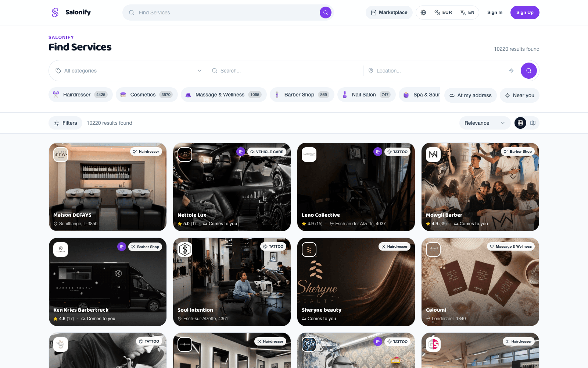Image resolution: width=588 pixels, height=368 pixels.
Task: Select the Cosmetics category chip
Action: pos(147,95)
